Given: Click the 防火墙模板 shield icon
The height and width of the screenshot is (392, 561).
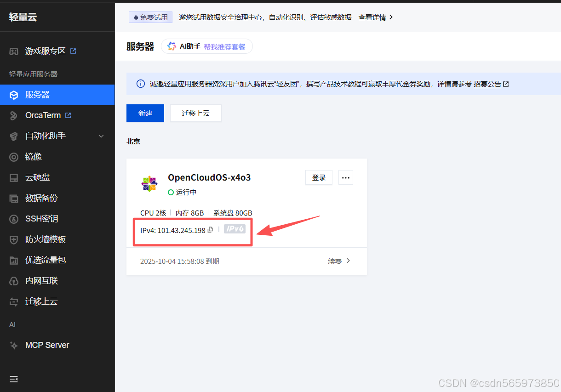Looking at the screenshot, I should click(x=14, y=239).
